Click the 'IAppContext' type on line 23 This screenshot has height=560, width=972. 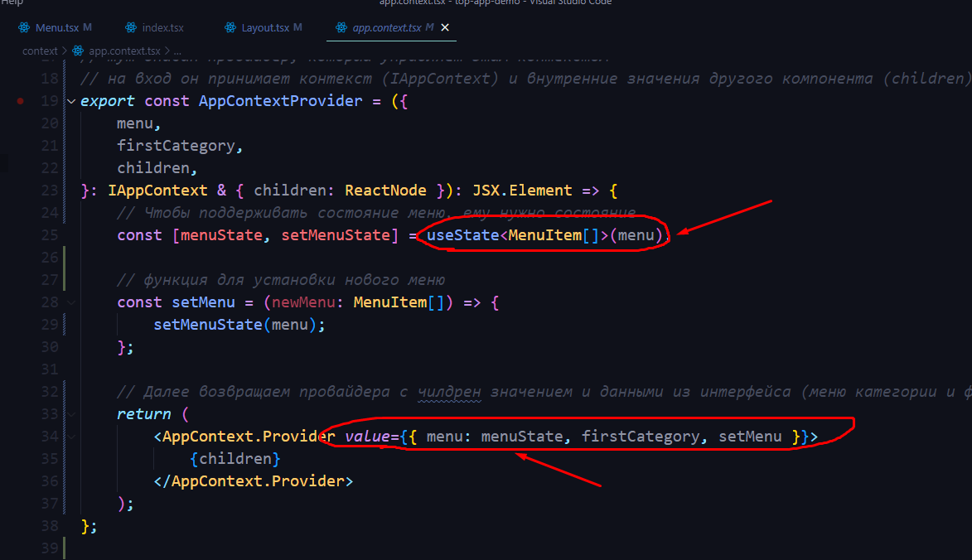(x=157, y=191)
